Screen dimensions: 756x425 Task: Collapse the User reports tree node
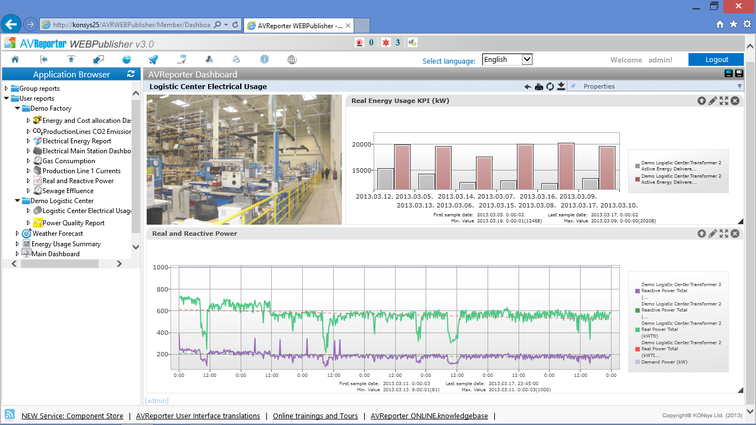click(x=6, y=98)
